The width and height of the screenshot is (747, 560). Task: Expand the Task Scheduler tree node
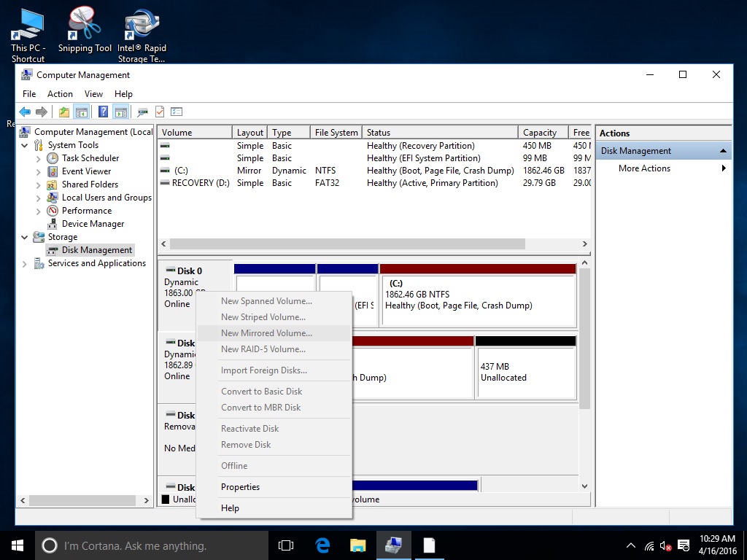click(x=39, y=158)
